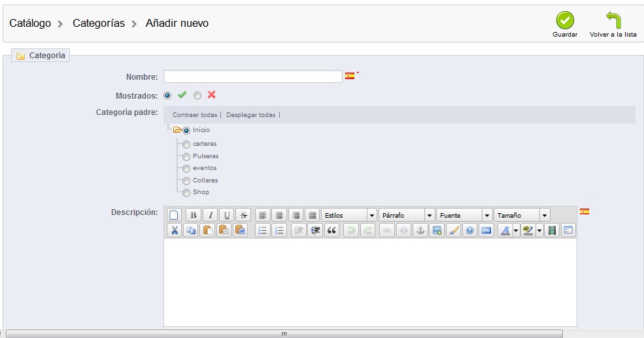Viewport: 644px width, 338px height.
Task: Open the Fuente font dropdown
Action: pos(464,215)
